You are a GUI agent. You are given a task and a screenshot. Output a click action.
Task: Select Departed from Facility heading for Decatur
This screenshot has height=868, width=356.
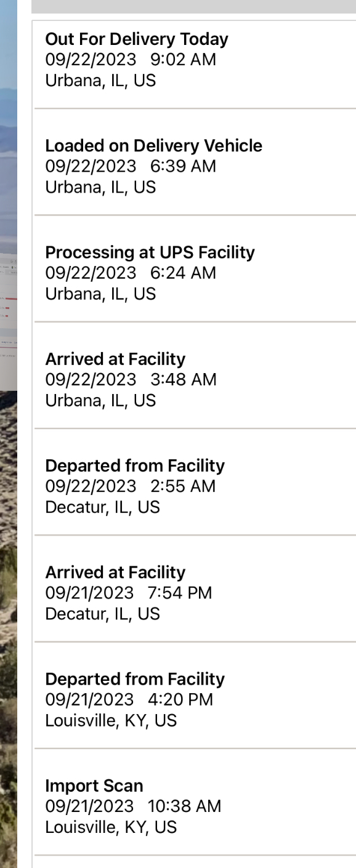(135, 465)
